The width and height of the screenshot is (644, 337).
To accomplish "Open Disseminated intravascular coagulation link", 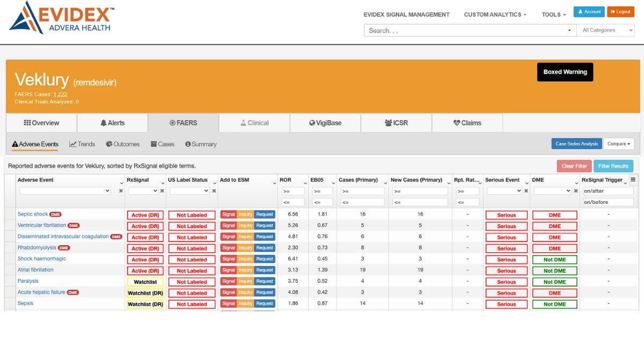I will point(63,237).
